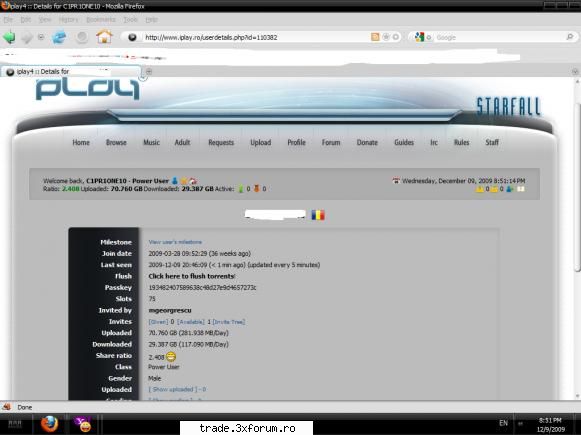Click the bookmark star in address bar
581x435 pixels.
click(386, 37)
